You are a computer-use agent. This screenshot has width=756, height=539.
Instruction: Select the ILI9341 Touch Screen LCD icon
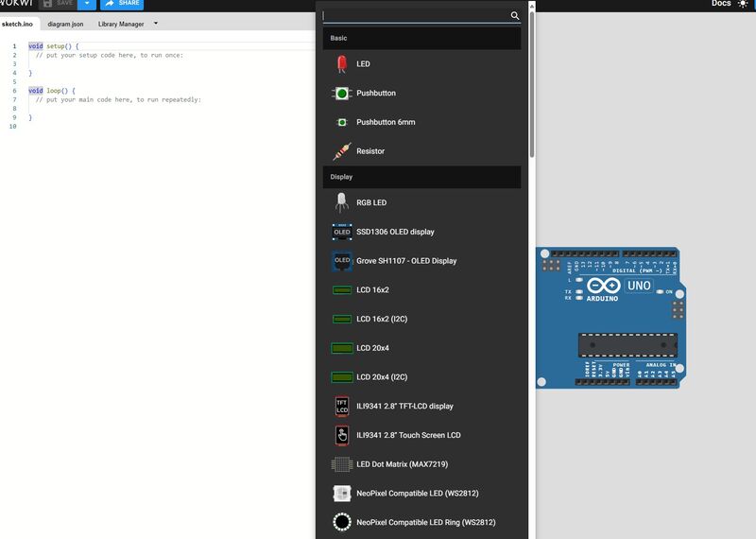(x=342, y=435)
